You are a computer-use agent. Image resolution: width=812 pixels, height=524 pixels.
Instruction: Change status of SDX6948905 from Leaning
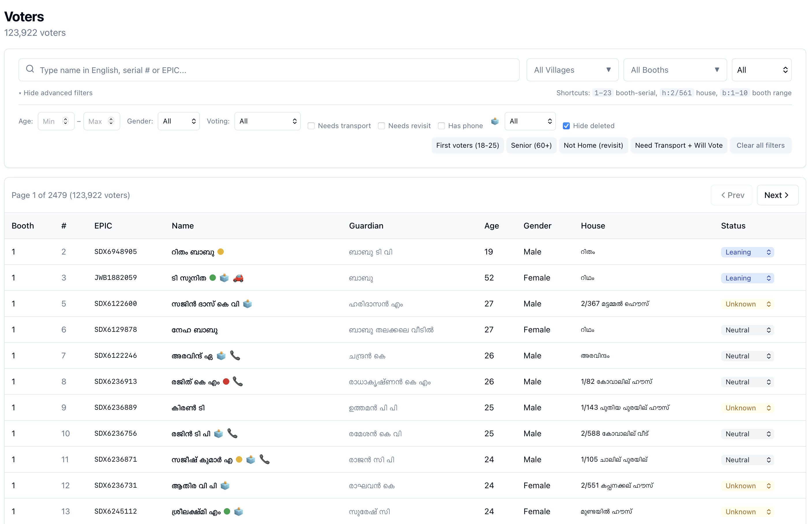pos(747,252)
